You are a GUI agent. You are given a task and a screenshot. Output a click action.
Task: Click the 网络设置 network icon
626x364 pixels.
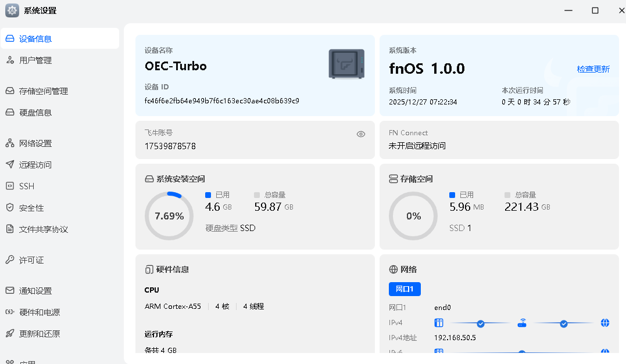pos(10,143)
